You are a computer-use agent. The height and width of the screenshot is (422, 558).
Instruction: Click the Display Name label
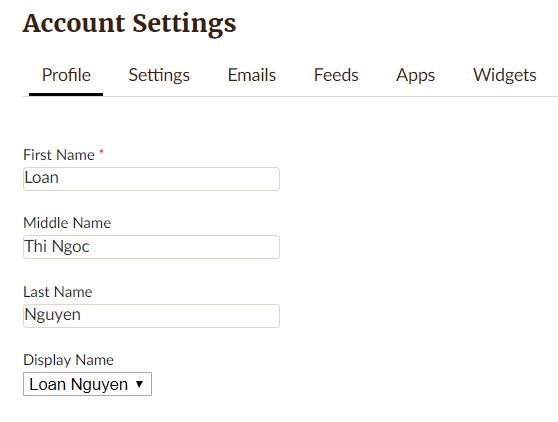click(x=68, y=360)
